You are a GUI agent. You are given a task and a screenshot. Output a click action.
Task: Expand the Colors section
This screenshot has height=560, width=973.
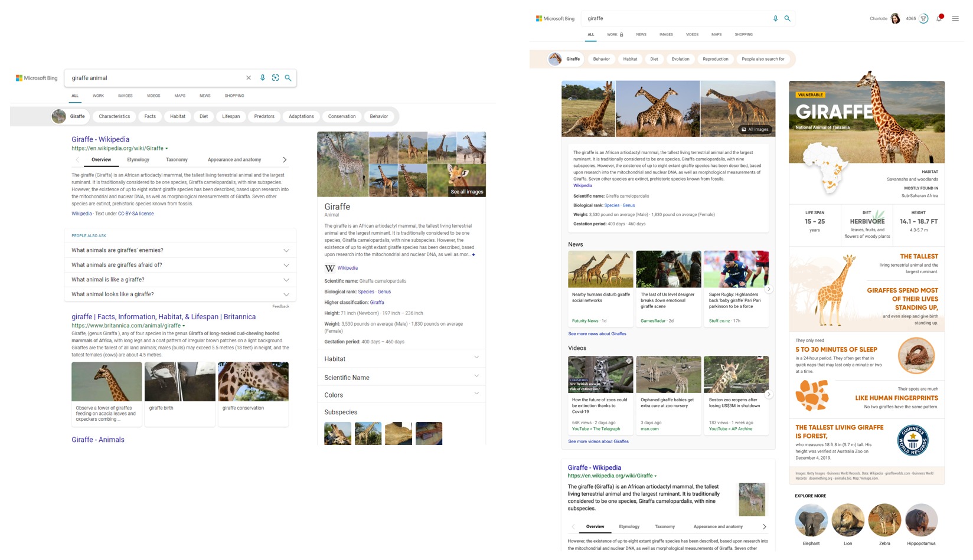pos(476,394)
